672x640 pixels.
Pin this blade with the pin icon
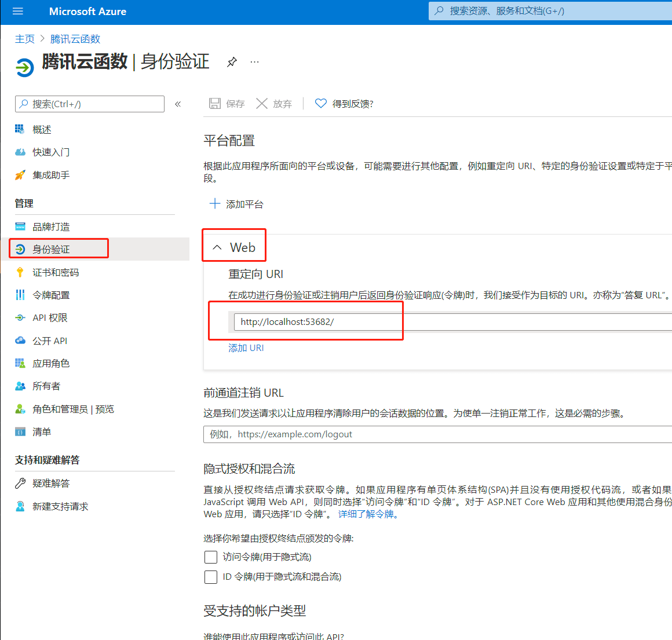point(232,62)
